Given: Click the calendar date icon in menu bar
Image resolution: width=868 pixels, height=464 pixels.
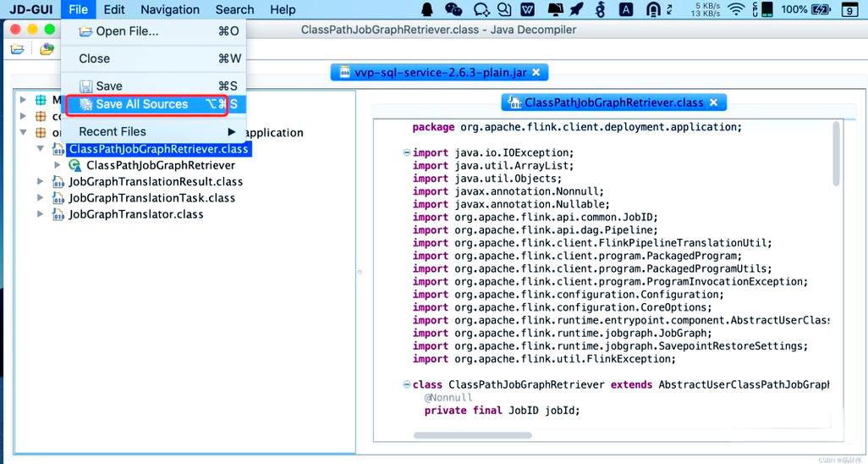Looking at the screenshot, I should pyautogui.click(x=849, y=9).
